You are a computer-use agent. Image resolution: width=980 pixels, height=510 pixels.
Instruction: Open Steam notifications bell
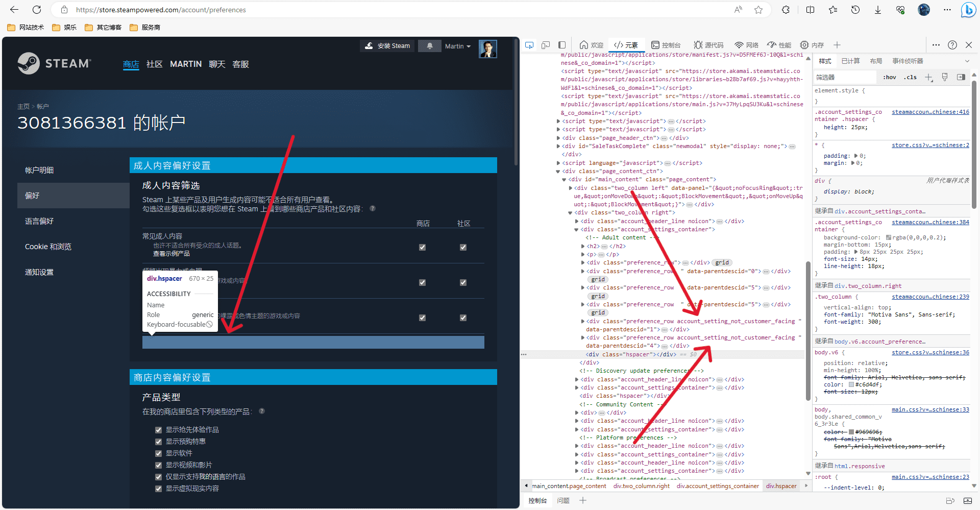pos(430,46)
